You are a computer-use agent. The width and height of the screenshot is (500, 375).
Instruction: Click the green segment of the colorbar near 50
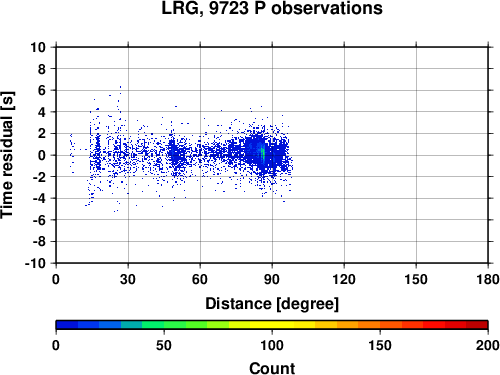(164, 325)
